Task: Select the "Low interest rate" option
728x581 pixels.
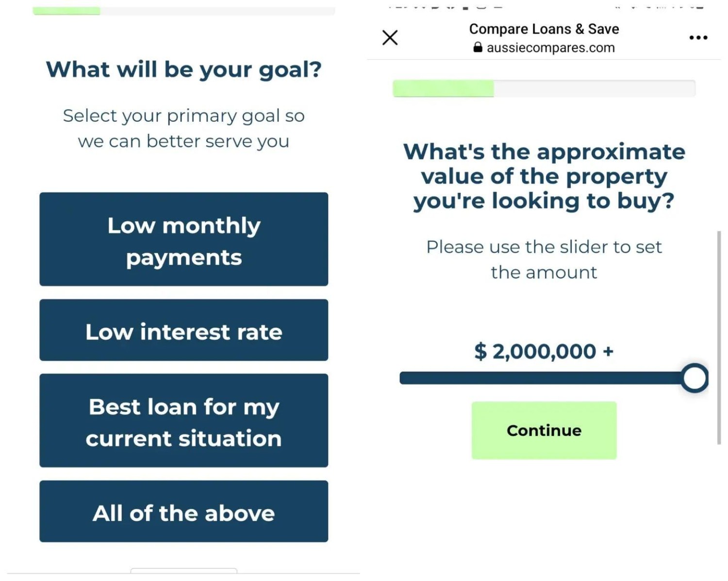Action: pyautogui.click(x=183, y=330)
